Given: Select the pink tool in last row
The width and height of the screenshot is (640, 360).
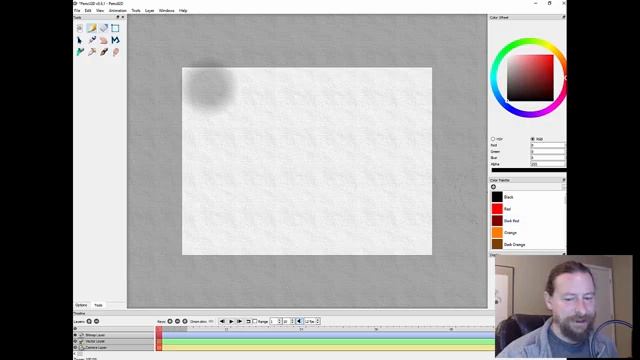Looking at the screenshot, I should point(116,52).
